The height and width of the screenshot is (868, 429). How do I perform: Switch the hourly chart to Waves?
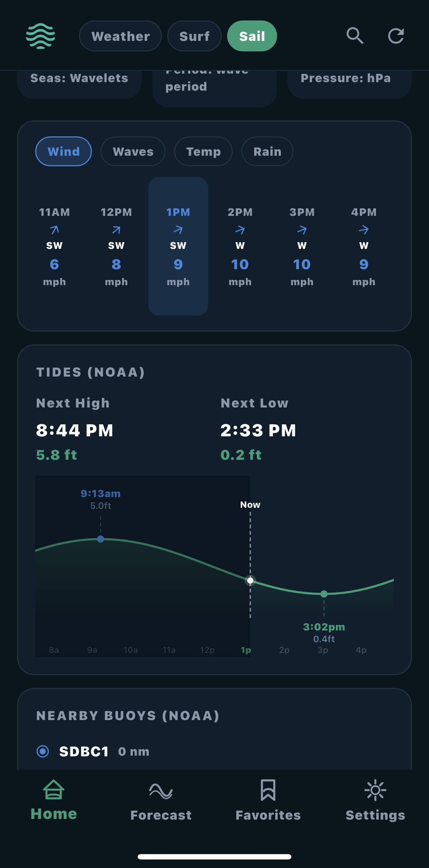133,151
